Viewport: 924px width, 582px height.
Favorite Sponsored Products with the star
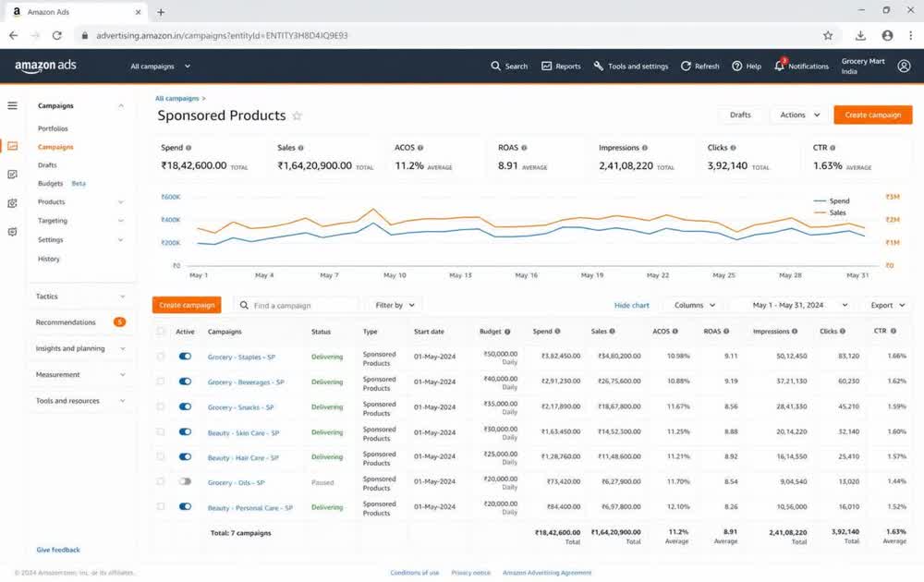pyautogui.click(x=297, y=116)
